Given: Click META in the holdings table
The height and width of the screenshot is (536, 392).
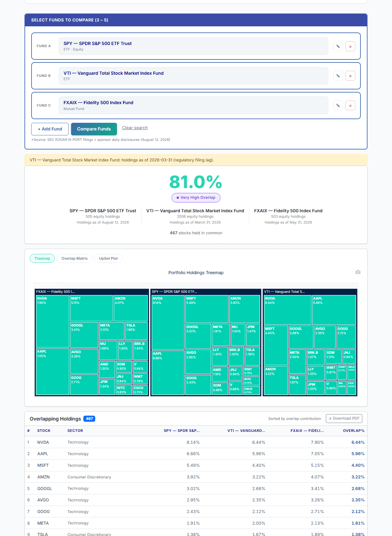Looking at the screenshot, I should point(43,523).
